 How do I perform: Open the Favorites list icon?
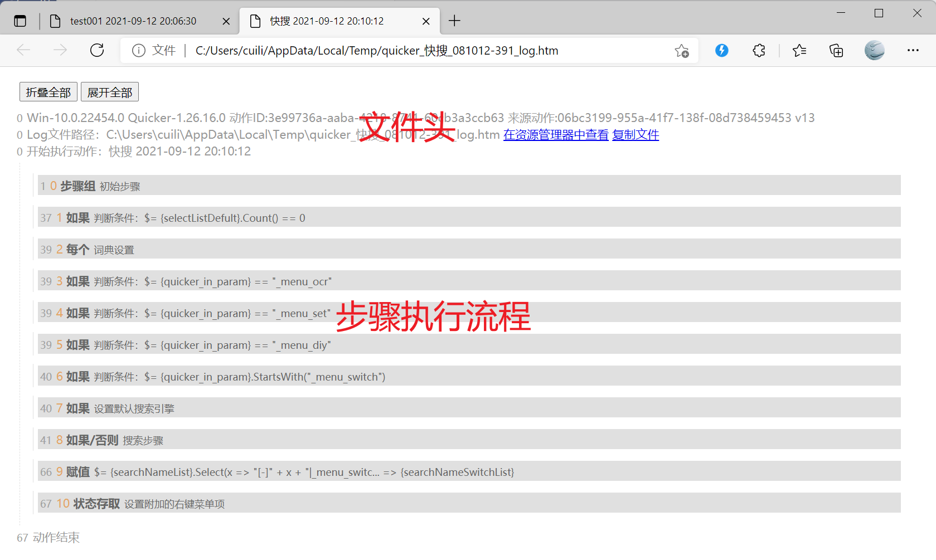click(x=799, y=50)
